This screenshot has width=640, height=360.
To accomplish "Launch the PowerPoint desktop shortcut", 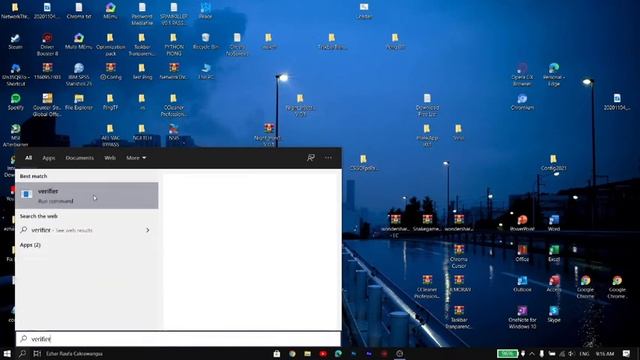I will pos(522,223).
